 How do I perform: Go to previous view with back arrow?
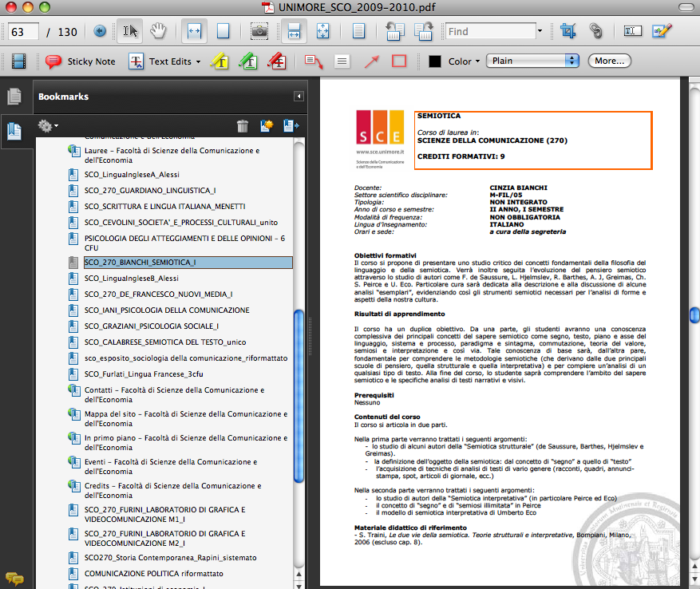tap(100, 31)
